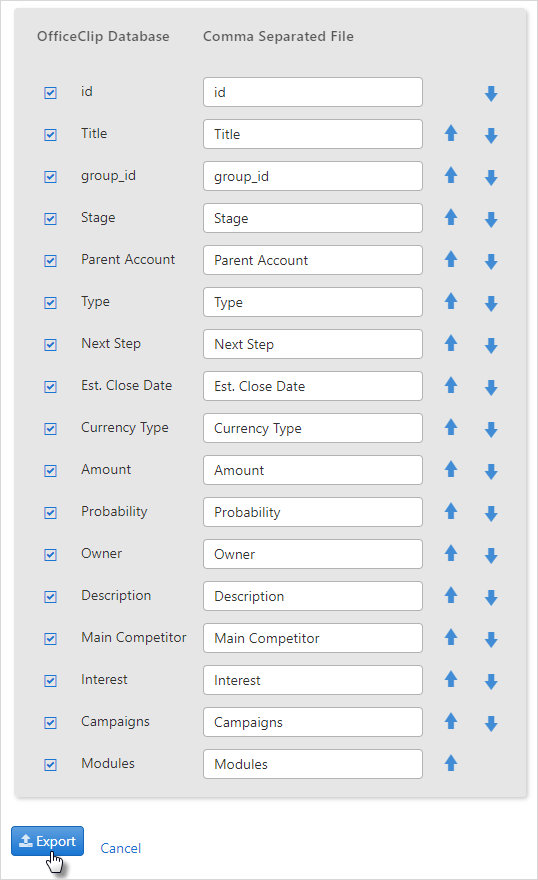Move the Owner field down
Screen dimensions: 538x880
coord(491,554)
